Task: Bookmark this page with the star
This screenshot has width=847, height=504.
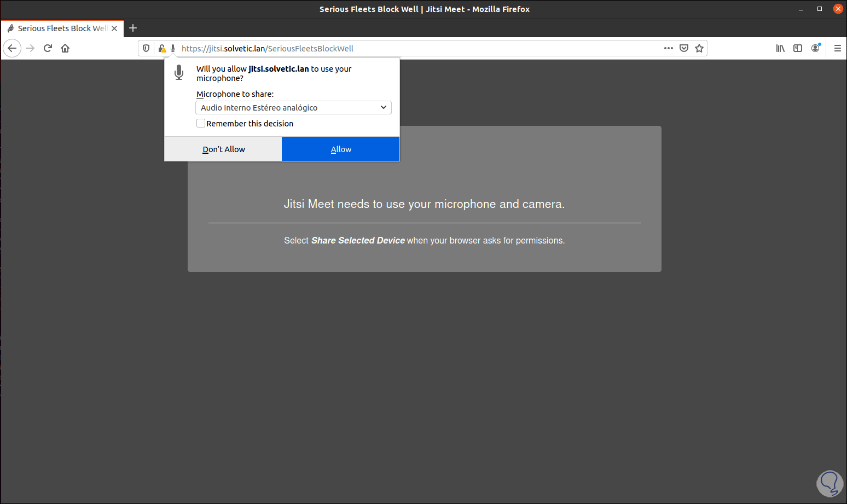Action: (x=699, y=48)
